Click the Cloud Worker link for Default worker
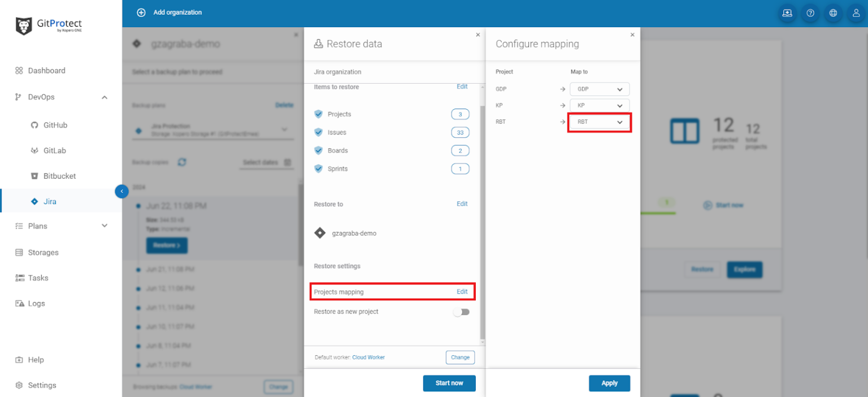 point(368,357)
